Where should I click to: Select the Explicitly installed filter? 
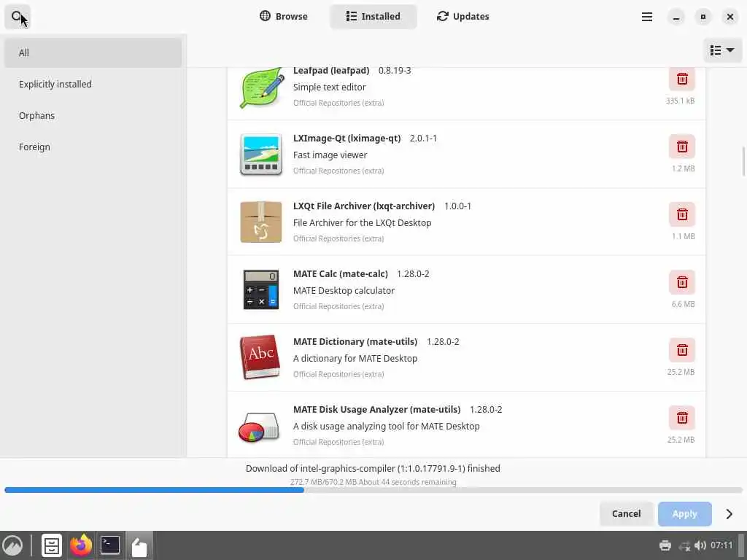coord(93,85)
